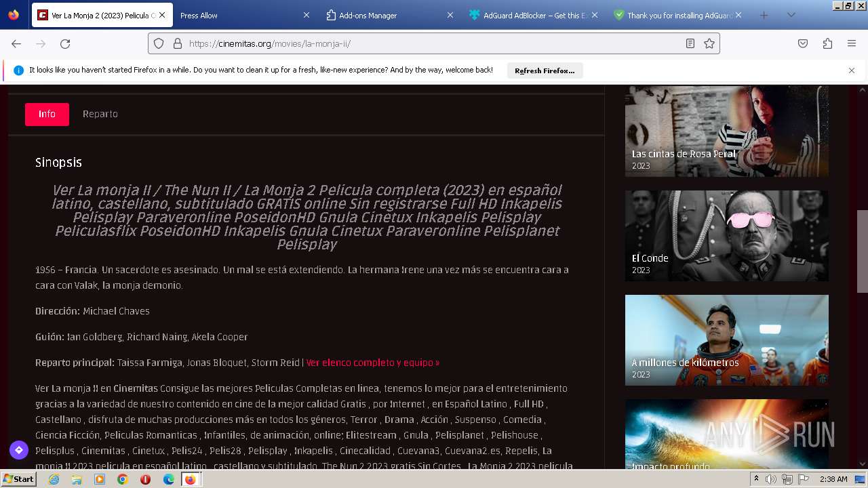
Task: Toggle reader view icon in address bar
Action: pyautogui.click(x=690, y=43)
